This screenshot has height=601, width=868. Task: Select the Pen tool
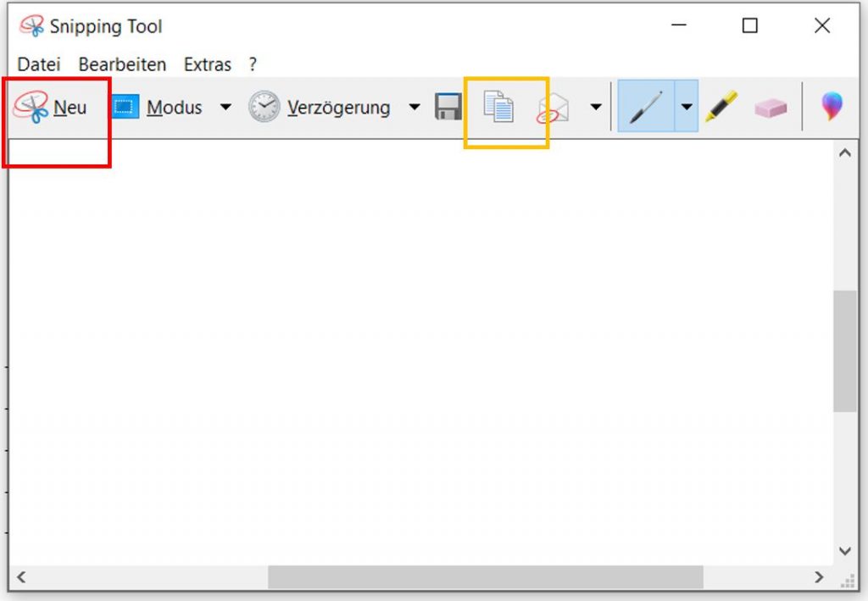click(645, 106)
